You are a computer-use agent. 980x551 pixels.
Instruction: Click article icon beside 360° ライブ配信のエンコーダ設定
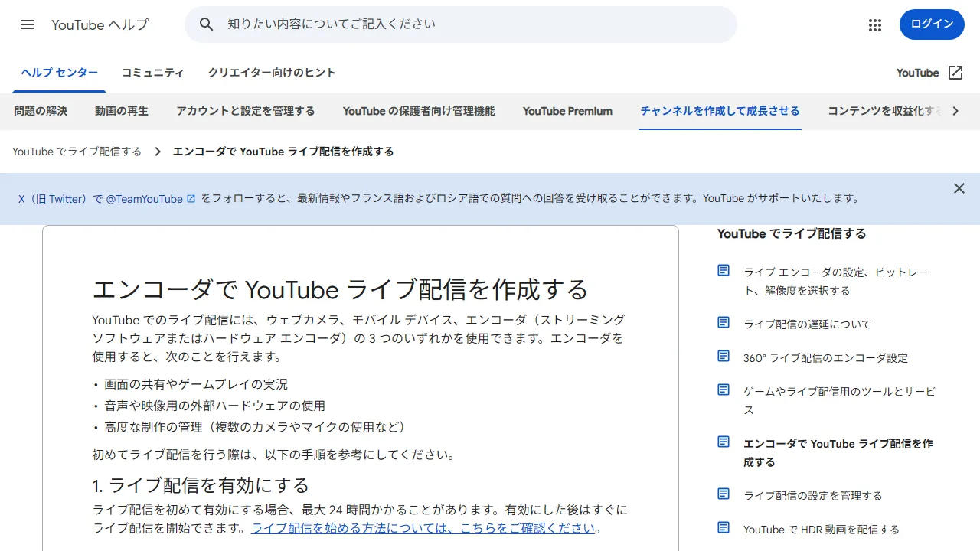(724, 357)
